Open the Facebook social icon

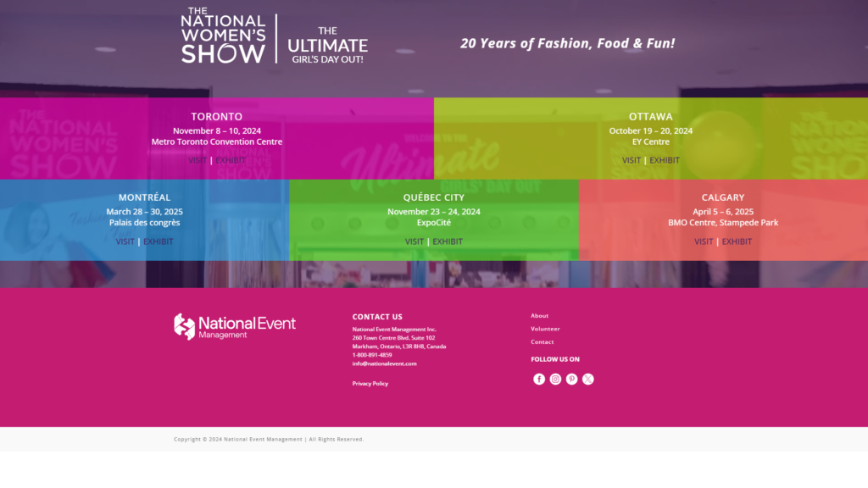coord(538,379)
